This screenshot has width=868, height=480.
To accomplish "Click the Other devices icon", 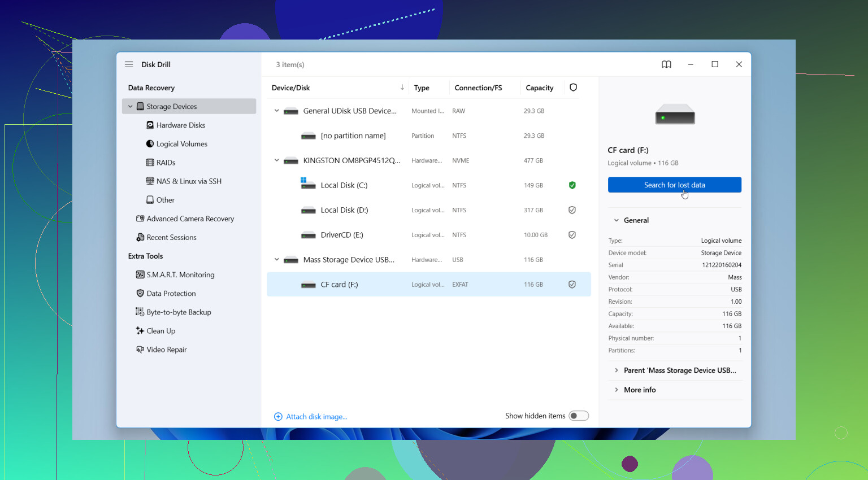I will [x=150, y=199].
